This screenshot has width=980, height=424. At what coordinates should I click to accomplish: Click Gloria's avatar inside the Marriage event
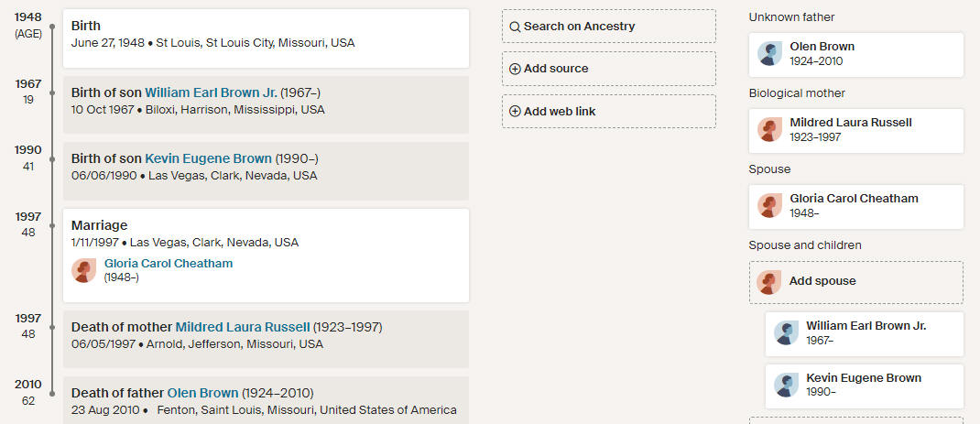point(83,270)
